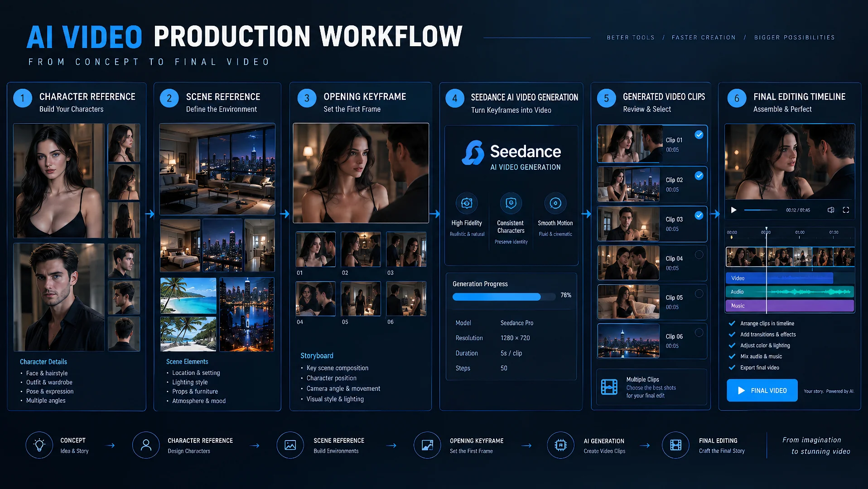Select the Audio waveform track
Viewport: 868px width, 489px height.
coord(790,292)
